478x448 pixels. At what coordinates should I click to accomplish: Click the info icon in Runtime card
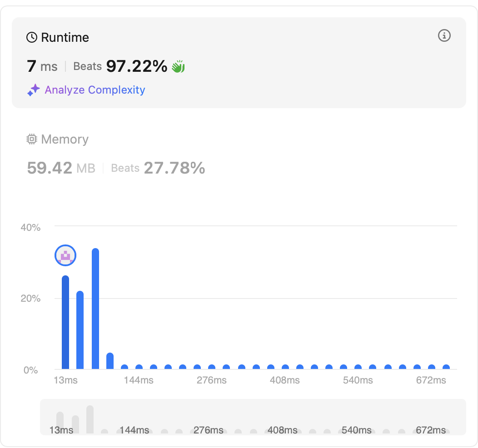click(444, 35)
